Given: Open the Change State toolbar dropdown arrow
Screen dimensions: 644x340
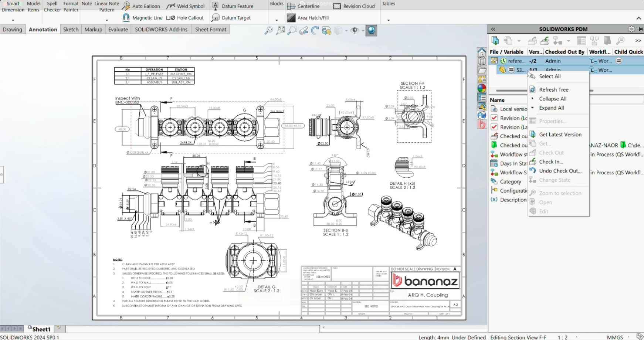Looking at the screenshot, I should pyautogui.click(x=568, y=41).
